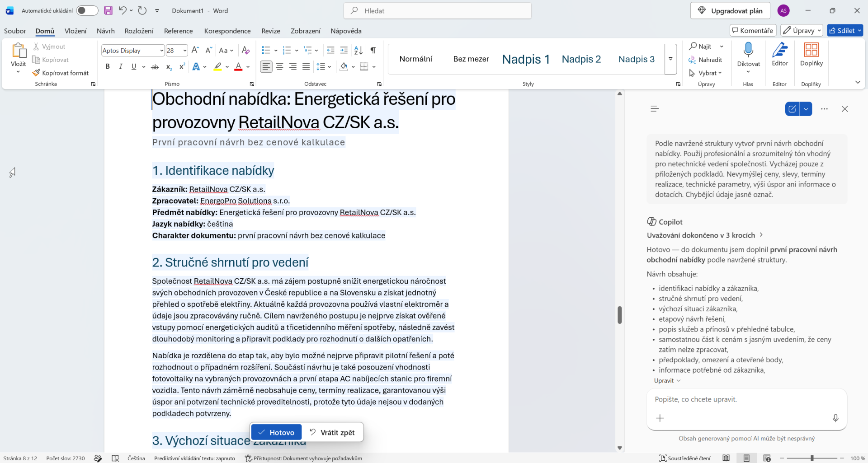Open the Komentáře button
Viewport: 868px width, 463px height.
(753, 30)
